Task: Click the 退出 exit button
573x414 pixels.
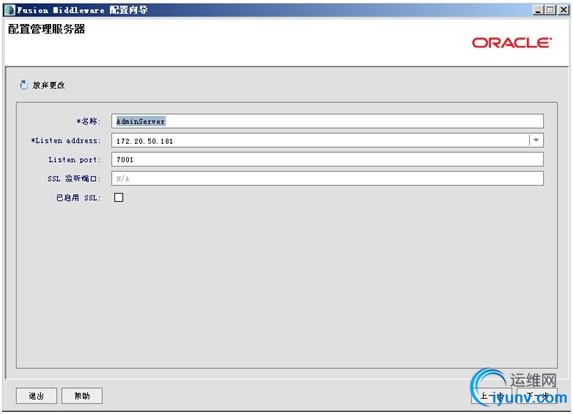Action: (36, 396)
